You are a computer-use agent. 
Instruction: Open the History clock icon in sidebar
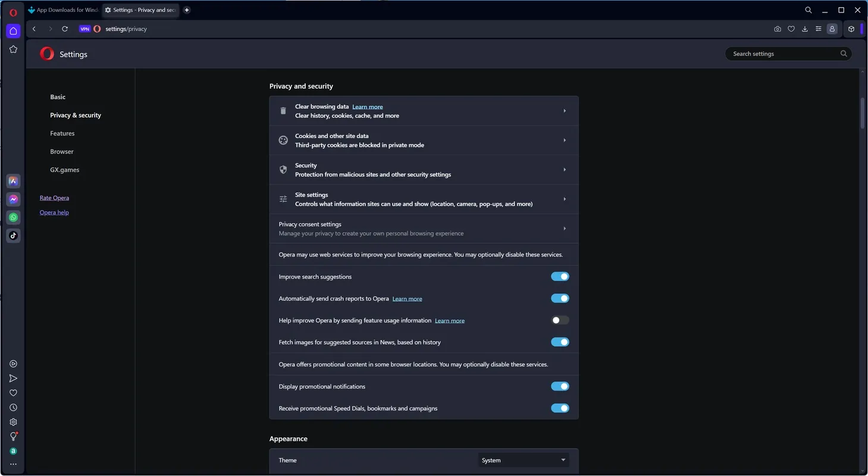pos(13,408)
